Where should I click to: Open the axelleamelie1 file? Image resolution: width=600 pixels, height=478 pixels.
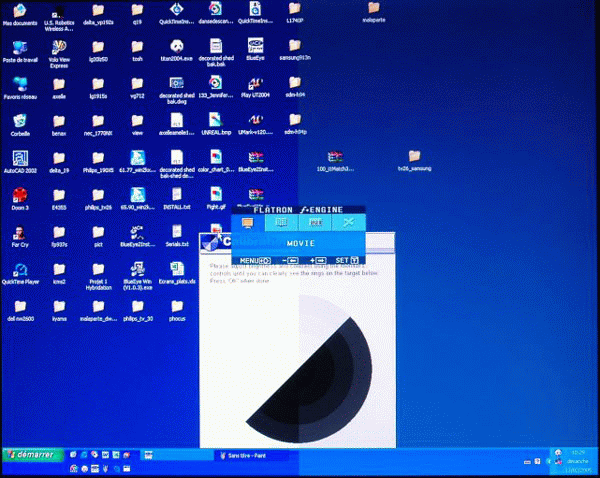click(176, 124)
